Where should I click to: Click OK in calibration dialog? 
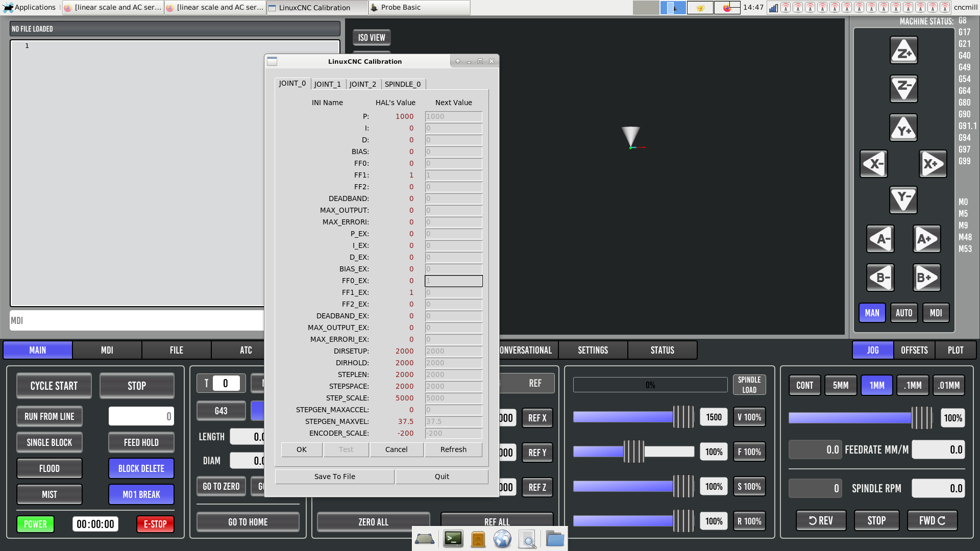(x=302, y=449)
